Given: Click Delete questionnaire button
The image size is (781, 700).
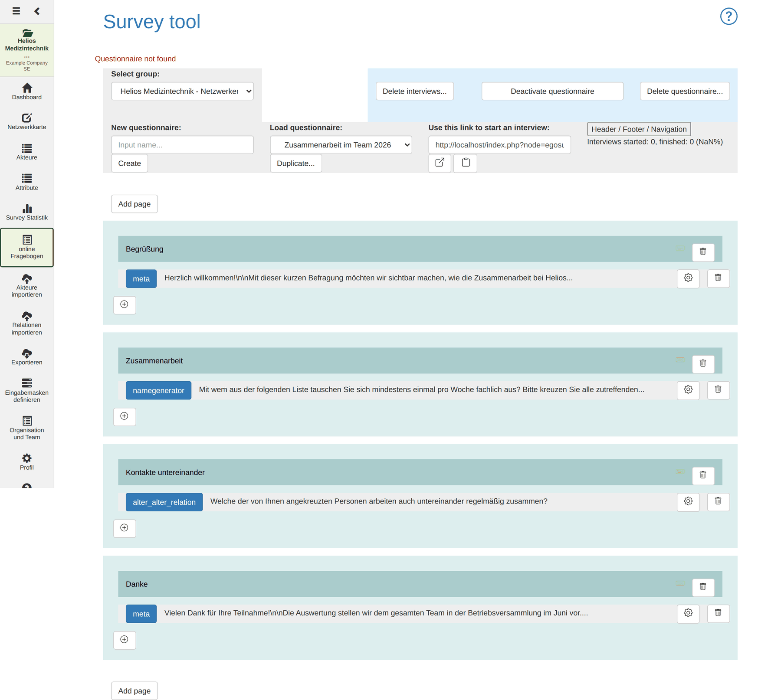Looking at the screenshot, I should pos(685,91).
